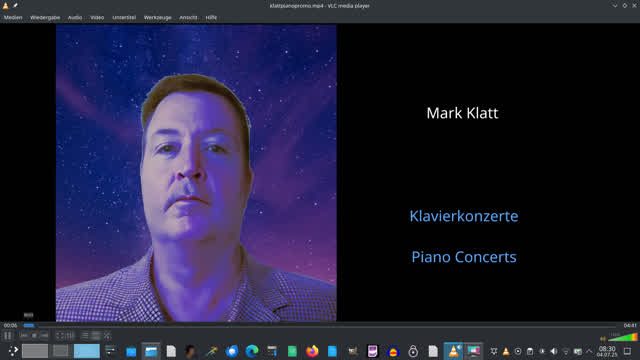Launch Microsoft Edge from taskbar

pyautogui.click(x=252, y=351)
